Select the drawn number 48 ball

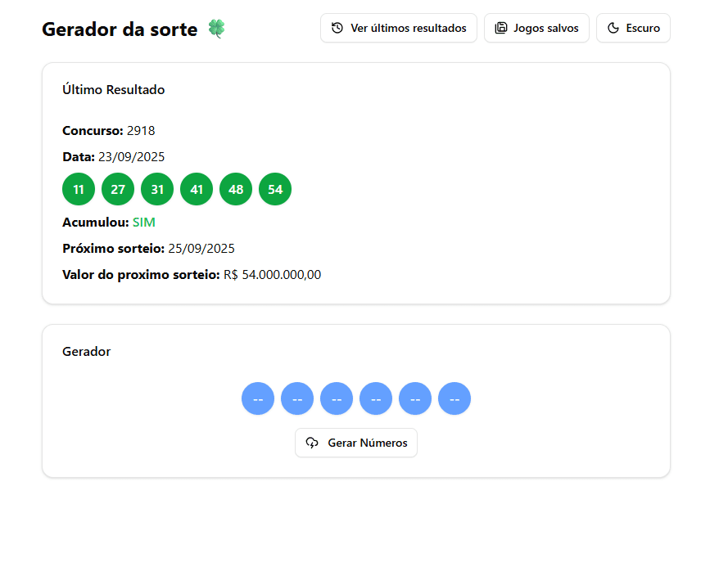[236, 190]
